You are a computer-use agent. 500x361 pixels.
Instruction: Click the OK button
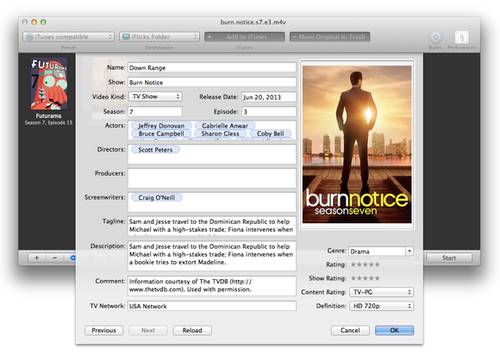coord(394,330)
